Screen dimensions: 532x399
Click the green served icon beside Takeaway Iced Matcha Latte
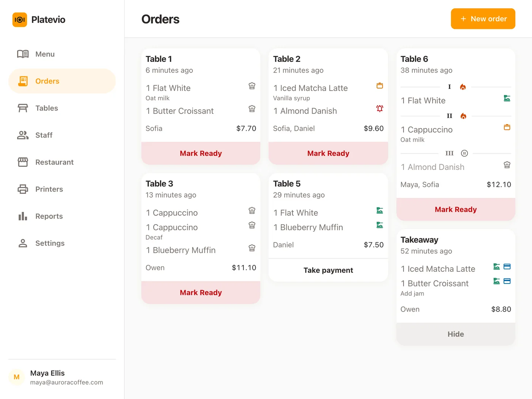click(496, 267)
